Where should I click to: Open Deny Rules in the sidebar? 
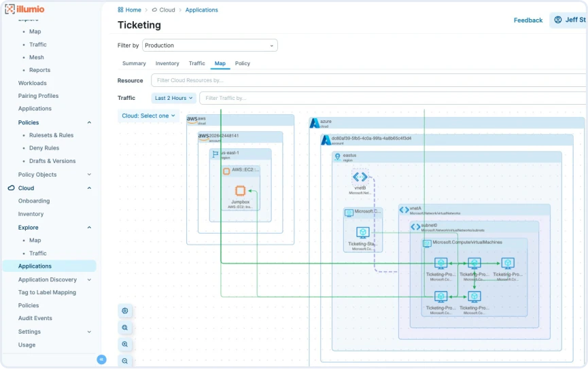click(44, 148)
